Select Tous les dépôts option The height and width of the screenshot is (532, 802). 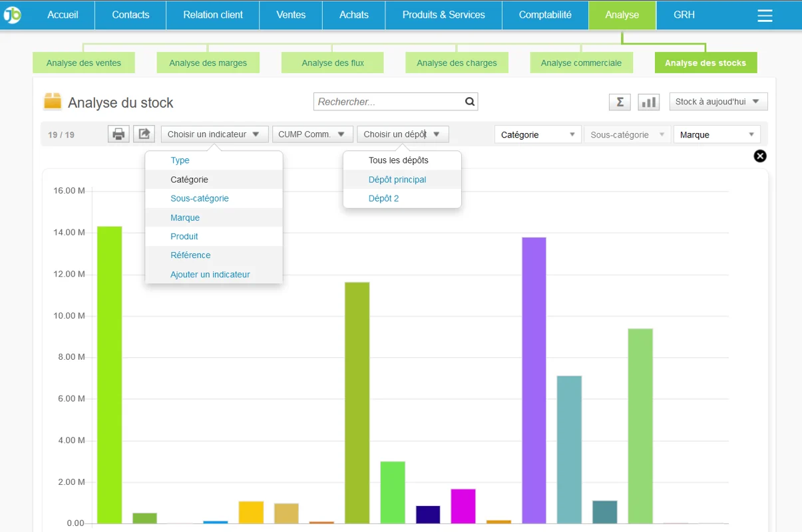(x=397, y=160)
